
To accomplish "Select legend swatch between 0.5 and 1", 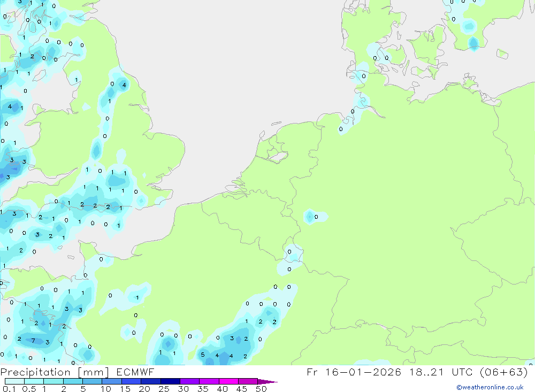I will (x=34, y=381).
